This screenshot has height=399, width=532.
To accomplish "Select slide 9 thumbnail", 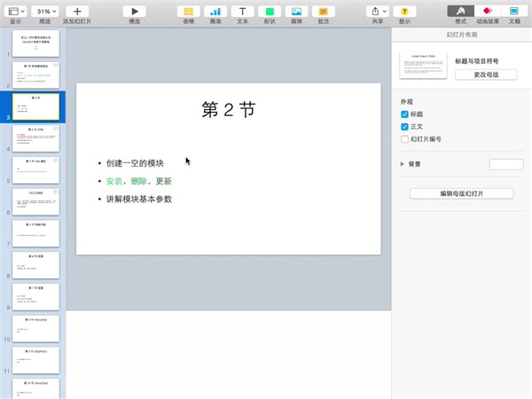I will click(36, 297).
